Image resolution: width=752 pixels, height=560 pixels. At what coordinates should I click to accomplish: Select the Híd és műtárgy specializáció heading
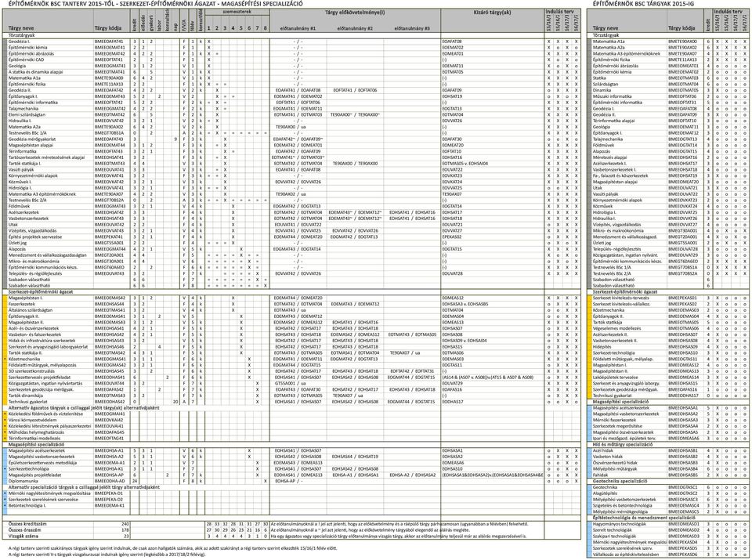point(621,445)
